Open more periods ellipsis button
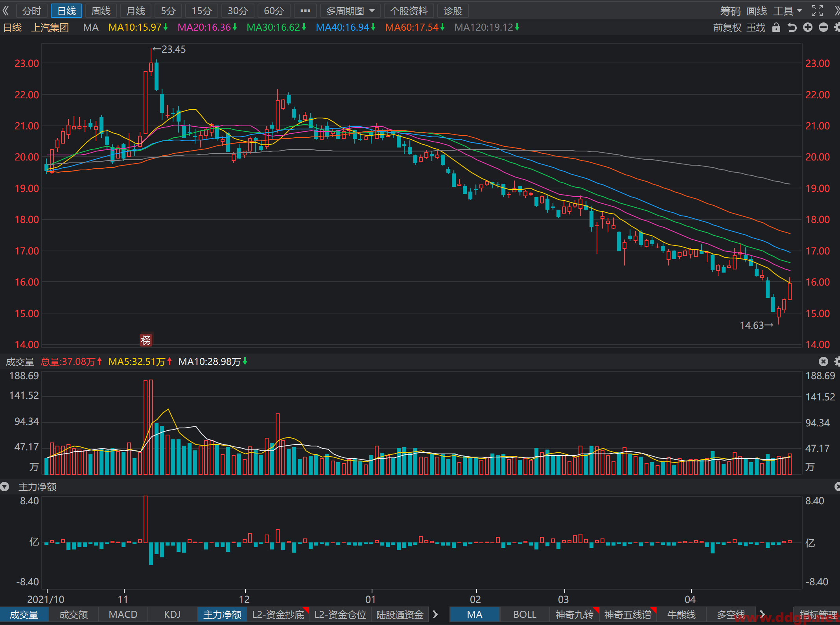Image resolution: width=840 pixels, height=625 pixels. pyautogui.click(x=305, y=11)
